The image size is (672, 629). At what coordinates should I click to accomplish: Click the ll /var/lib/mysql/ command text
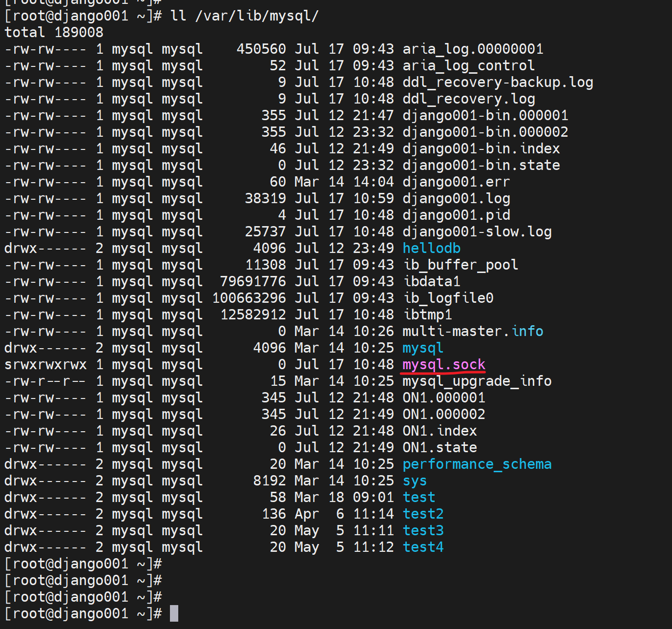[244, 16]
